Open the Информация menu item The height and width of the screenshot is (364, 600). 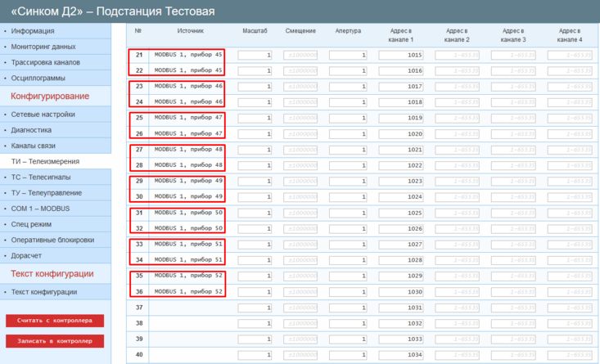click(x=39, y=31)
